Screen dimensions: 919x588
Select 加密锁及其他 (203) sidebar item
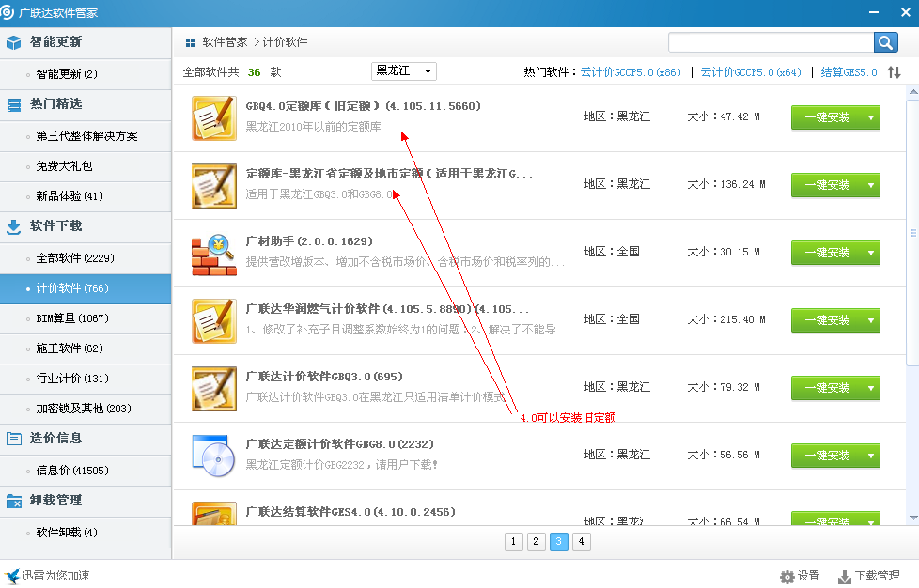click(86, 409)
